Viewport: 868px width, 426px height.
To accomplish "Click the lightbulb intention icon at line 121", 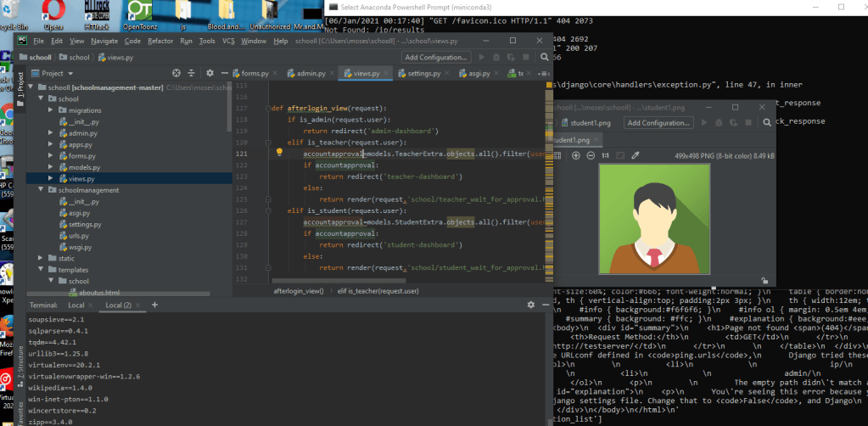I will (x=278, y=154).
